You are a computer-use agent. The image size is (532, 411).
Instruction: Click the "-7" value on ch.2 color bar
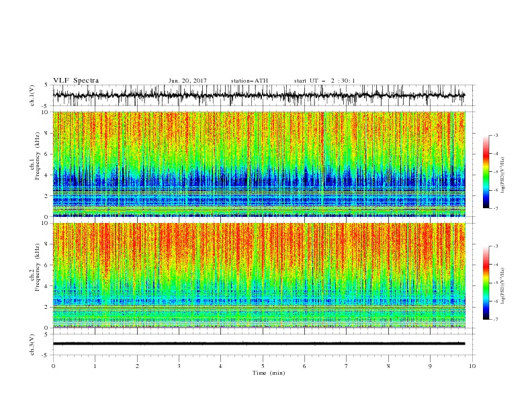click(x=496, y=320)
